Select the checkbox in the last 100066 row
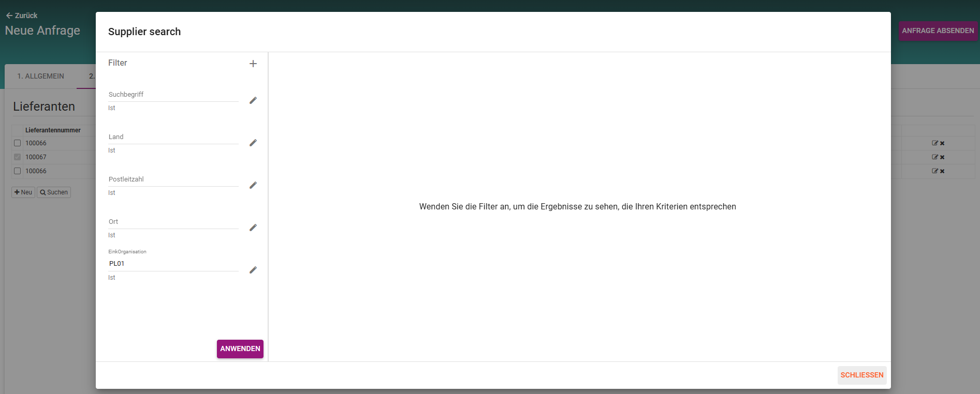This screenshot has height=394, width=980. (x=18, y=171)
